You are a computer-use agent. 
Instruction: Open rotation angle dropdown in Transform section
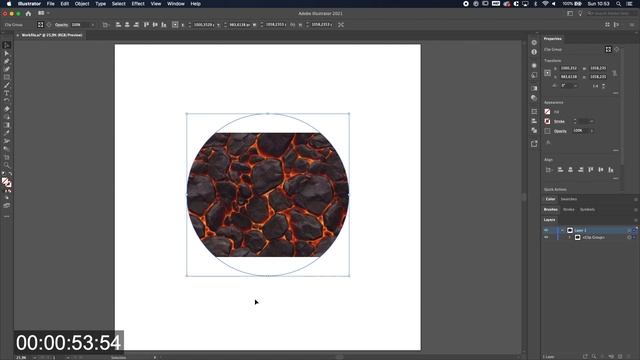point(576,86)
